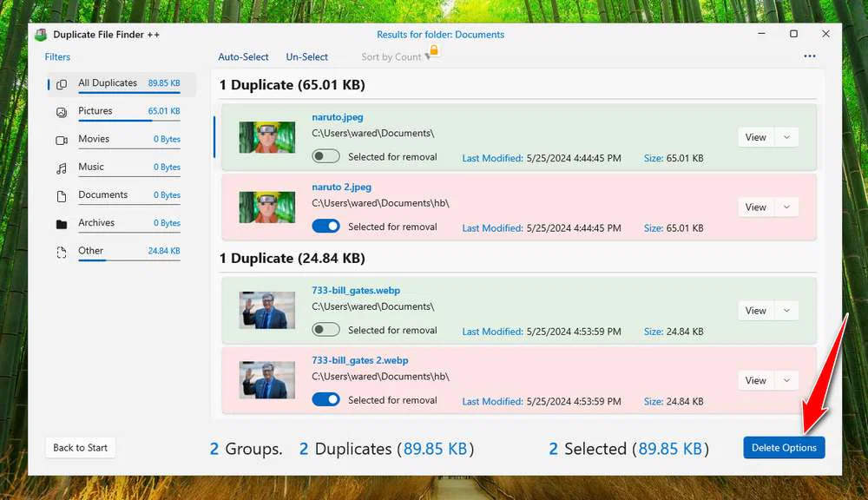868x500 pixels.
Task: Open the View dropdown for naruto.jpeg
Action: point(787,136)
